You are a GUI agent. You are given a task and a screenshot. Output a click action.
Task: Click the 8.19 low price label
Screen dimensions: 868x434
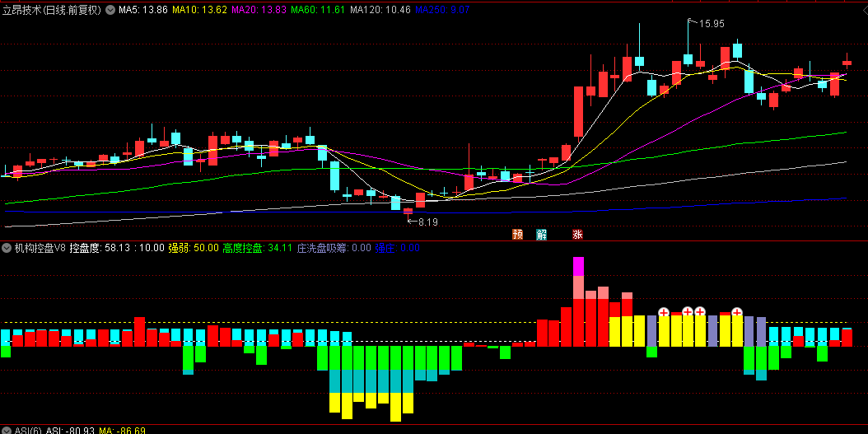[x=428, y=222]
